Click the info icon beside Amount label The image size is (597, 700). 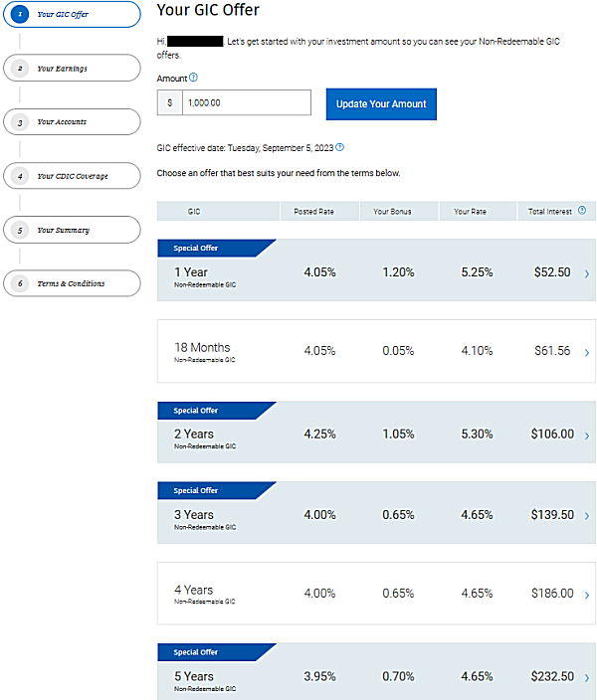point(193,78)
